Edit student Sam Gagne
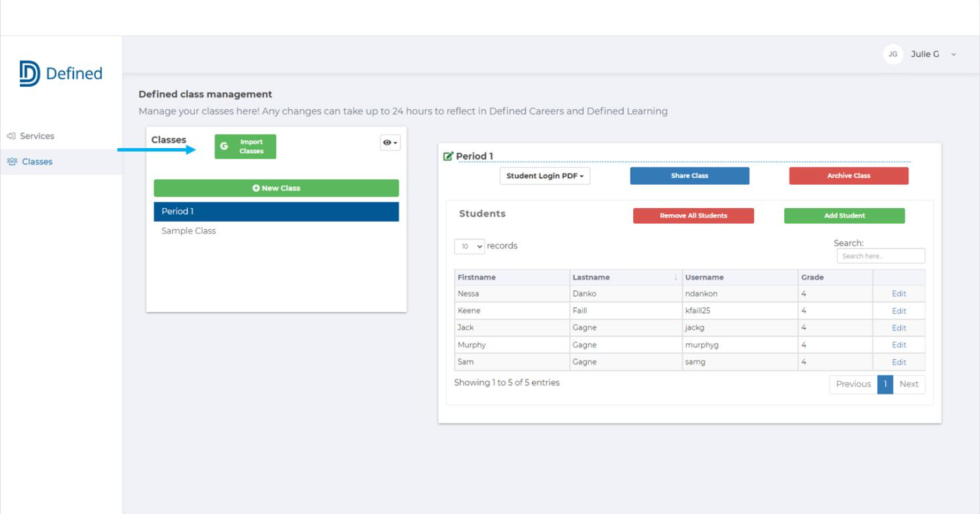The image size is (980, 514). (x=899, y=362)
